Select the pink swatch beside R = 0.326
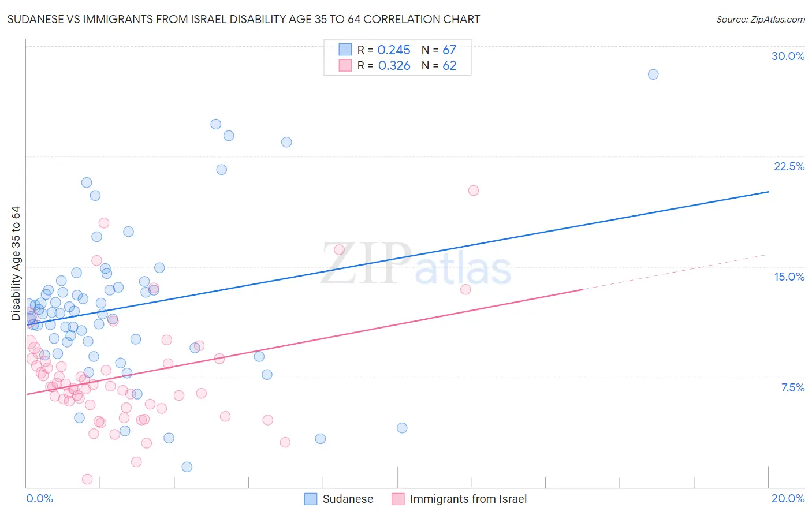 click(345, 65)
